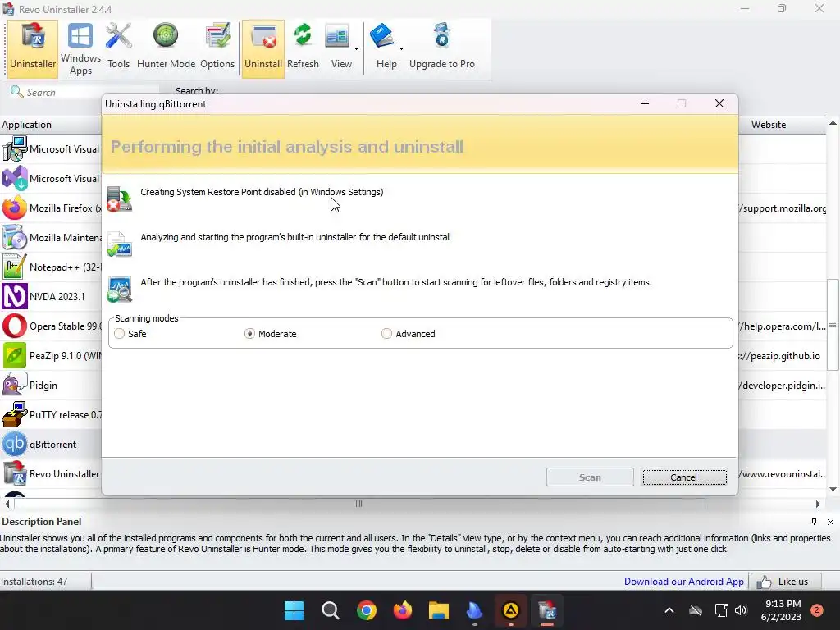Open Download our Android App link
The image size is (840, 630).
683,582
